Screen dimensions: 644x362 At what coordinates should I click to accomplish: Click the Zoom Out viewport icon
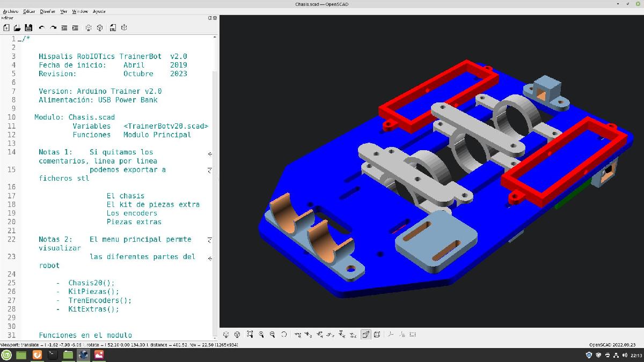tap(273, 334)
